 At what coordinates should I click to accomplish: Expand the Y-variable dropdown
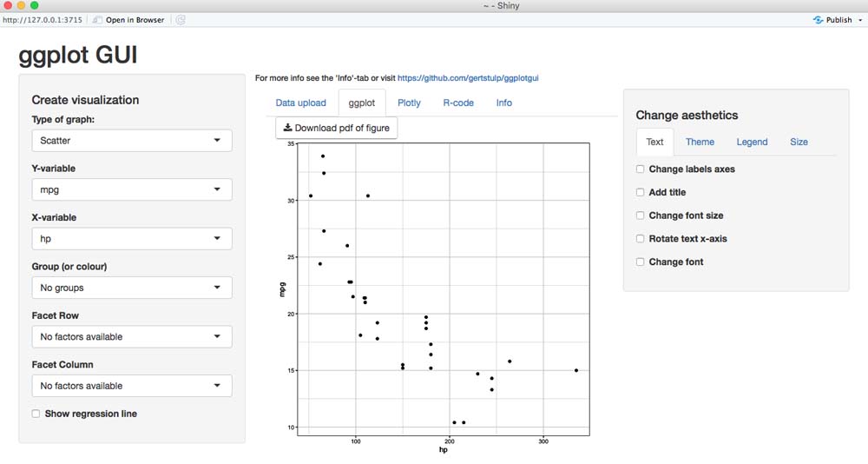tap(132, 189)
